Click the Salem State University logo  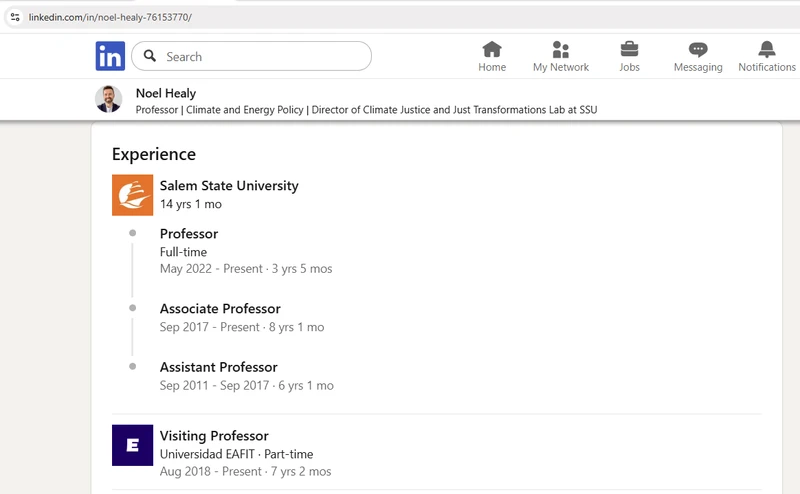pos(132,195)
